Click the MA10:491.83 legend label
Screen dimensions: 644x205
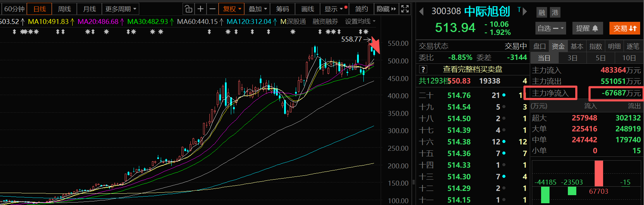48,21
